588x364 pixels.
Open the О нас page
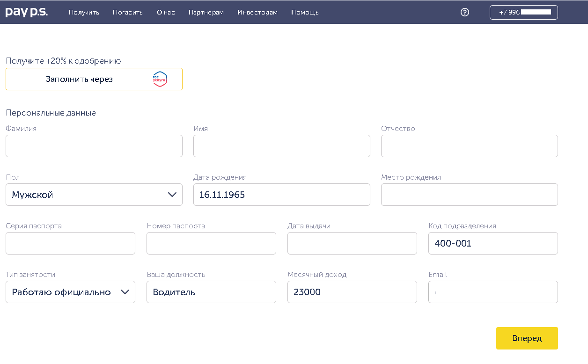tap(166, 12)
